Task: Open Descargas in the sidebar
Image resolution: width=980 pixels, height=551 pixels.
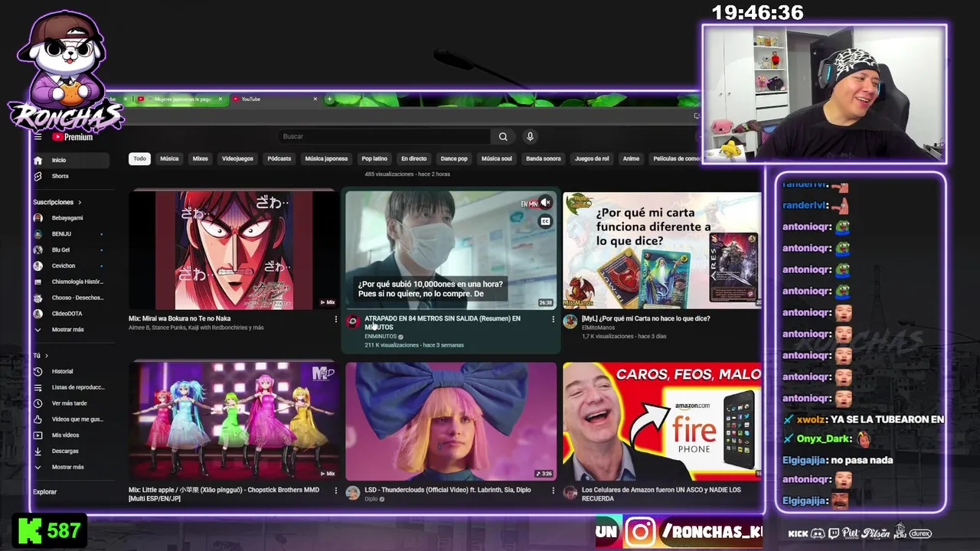Action: coord(70,451)
